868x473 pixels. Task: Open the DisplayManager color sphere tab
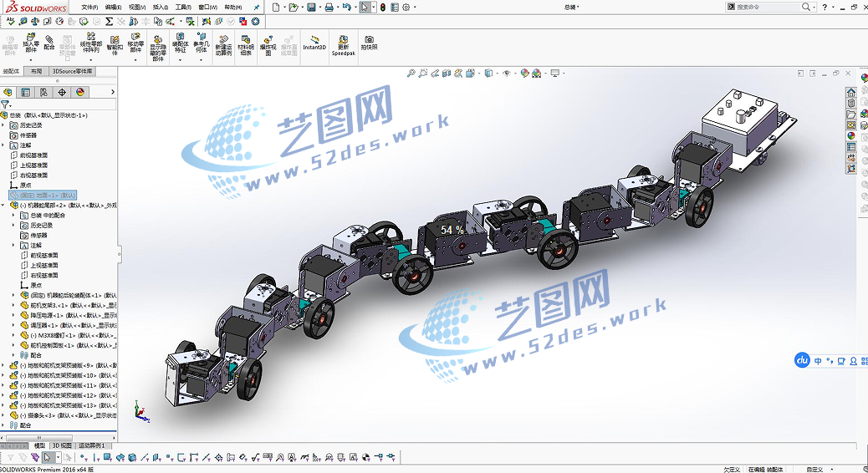point(80,93)
